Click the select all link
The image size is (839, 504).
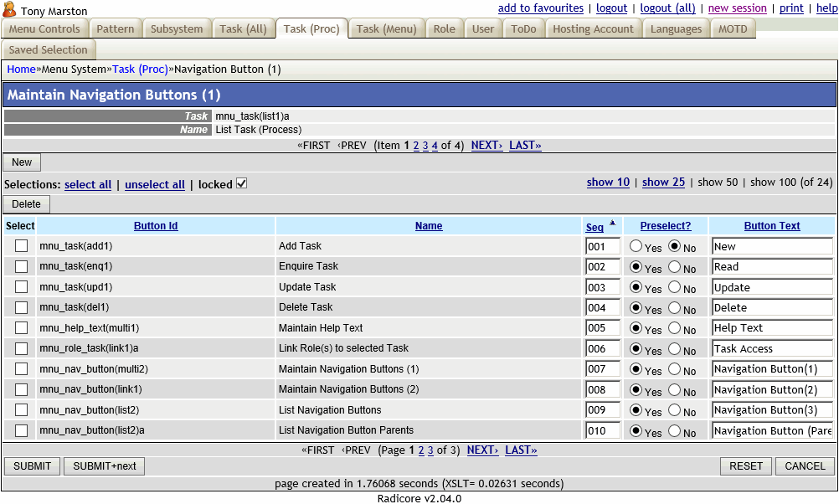tap(88, 184)
